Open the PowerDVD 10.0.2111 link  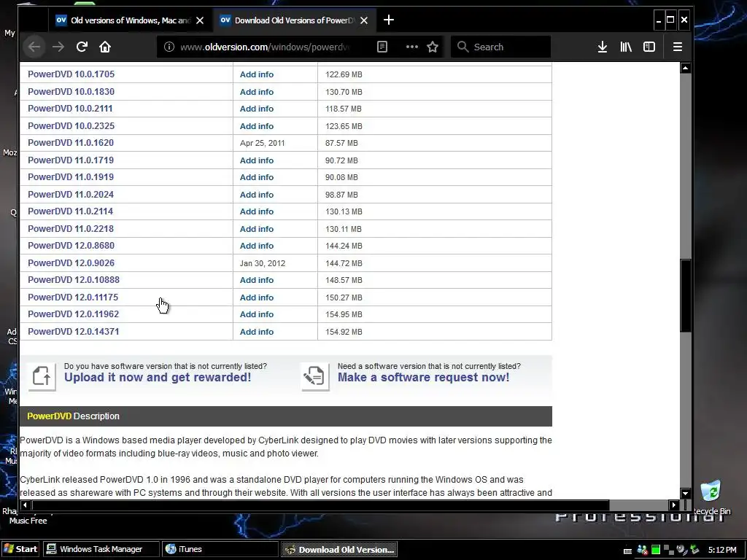tap(70, 109)
